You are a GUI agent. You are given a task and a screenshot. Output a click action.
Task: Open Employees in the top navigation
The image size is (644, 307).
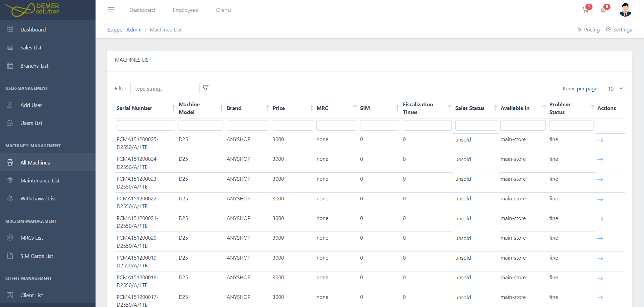[185, 10]
